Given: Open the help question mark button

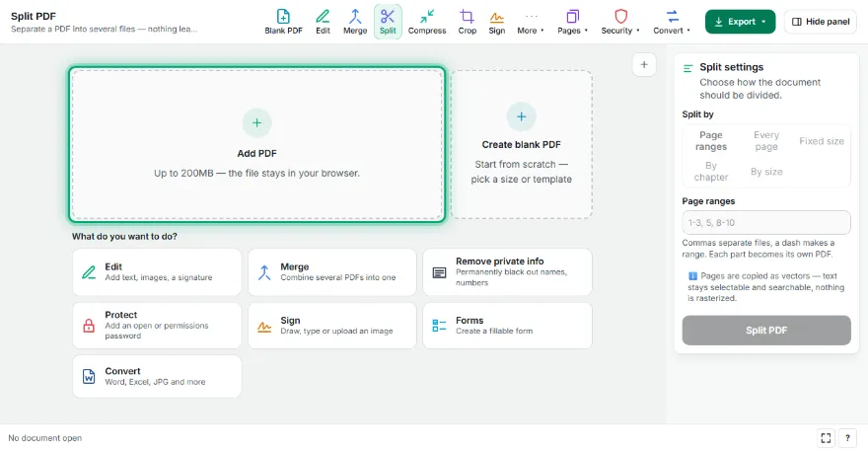Looking at the screenshot, I should coord(847,438).
